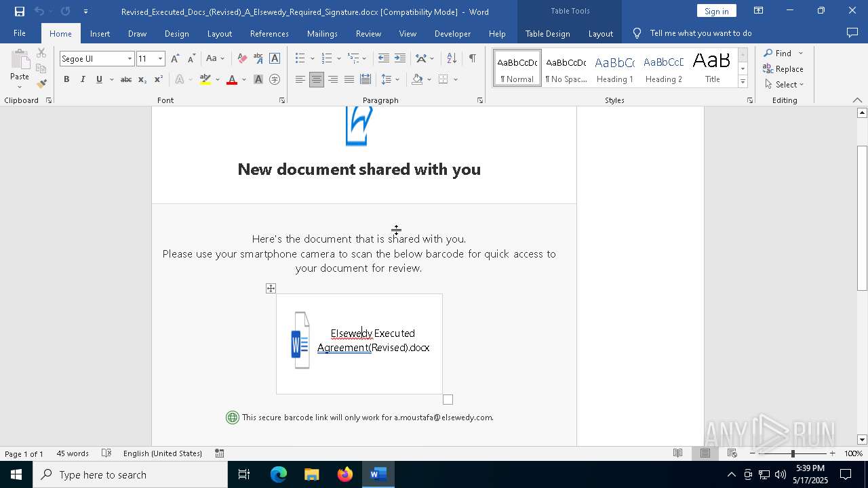868x488 pixels.
Task: Switch to Web Layout view in status bar
Action: coord(732,453)
